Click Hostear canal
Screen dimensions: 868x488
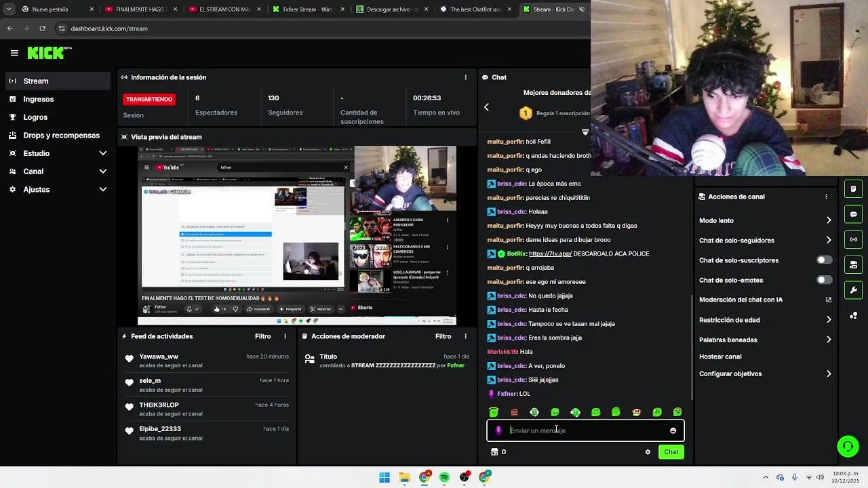pyautogui.click(x=720, y=357)
